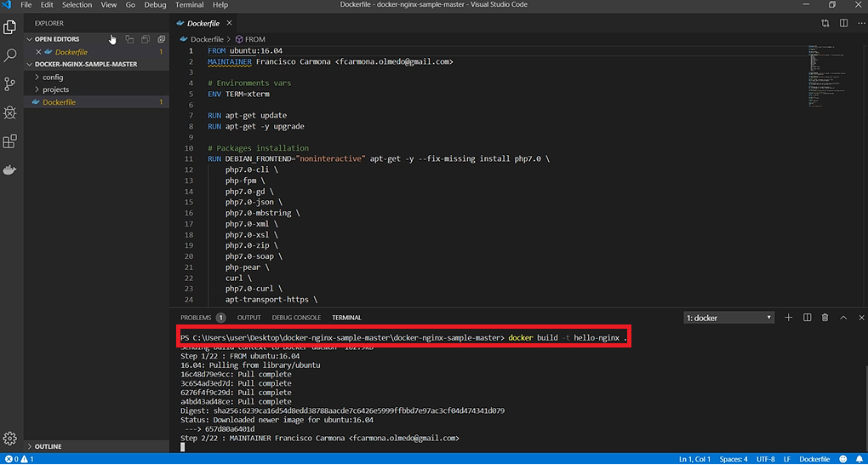Click the feedback smiley in status bar
Screen dimensions: 868x465
(844, 459)
